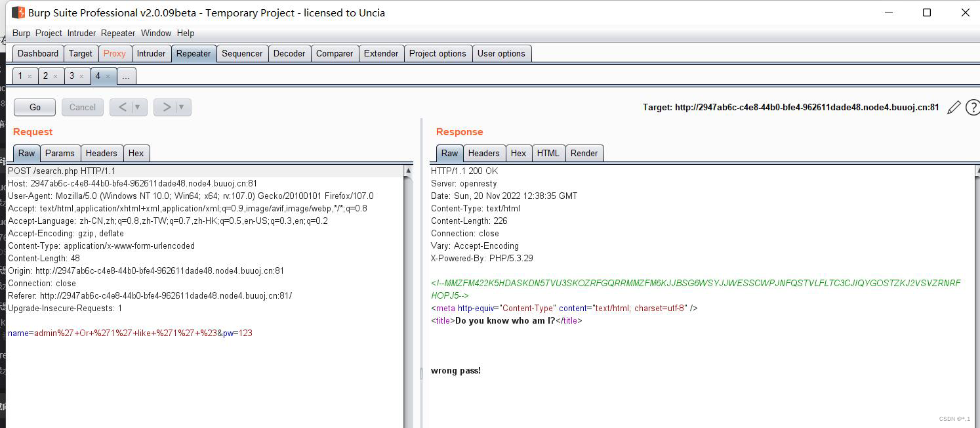Show response HTML view

click(x=548, y=153)
